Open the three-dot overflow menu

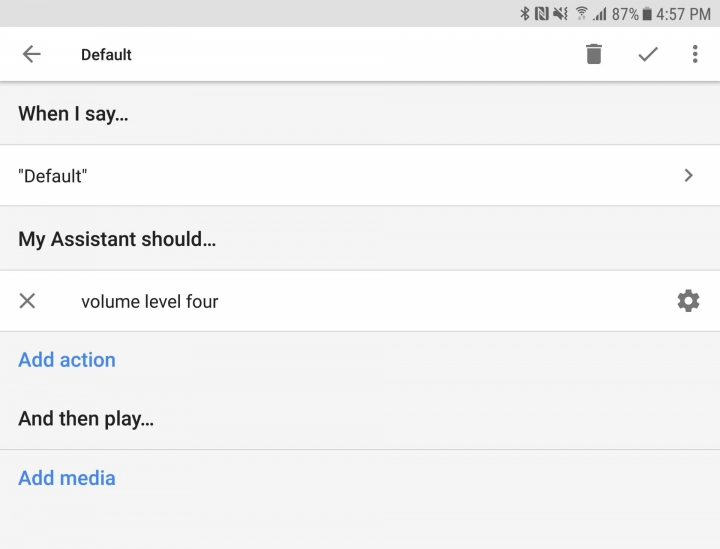click(x=695, y=54)
